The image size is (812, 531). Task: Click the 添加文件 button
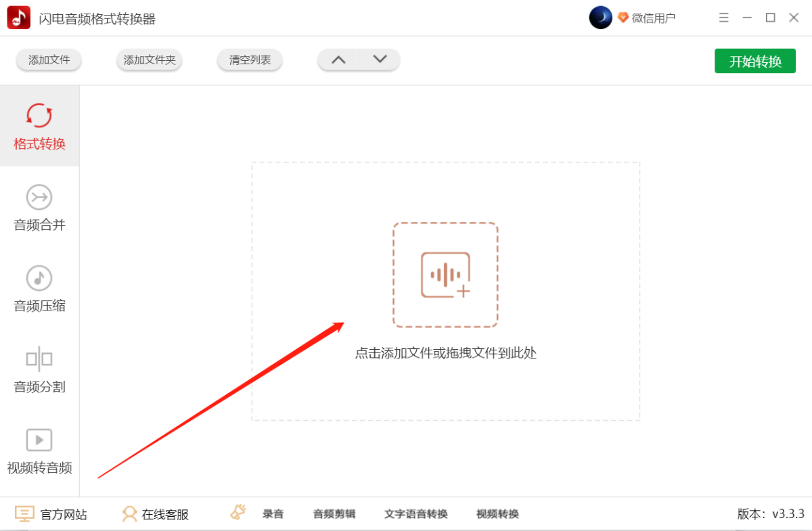click(x=49, y=60)
